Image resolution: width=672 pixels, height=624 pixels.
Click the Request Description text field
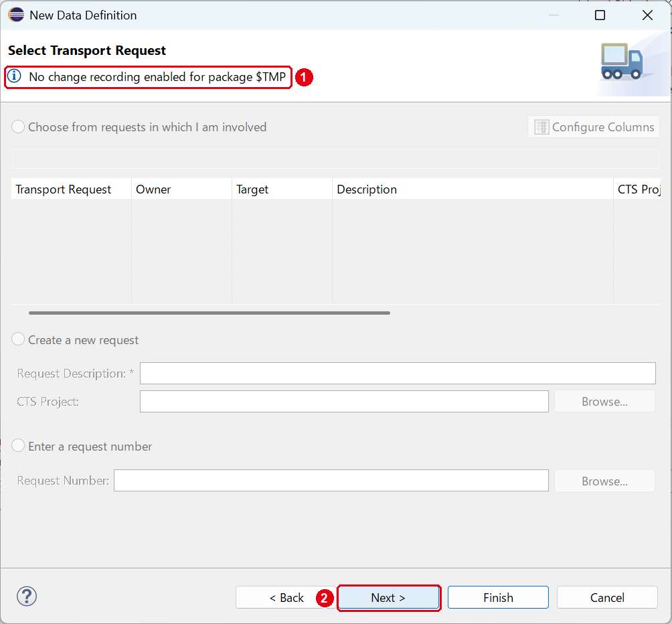point(398,374)
